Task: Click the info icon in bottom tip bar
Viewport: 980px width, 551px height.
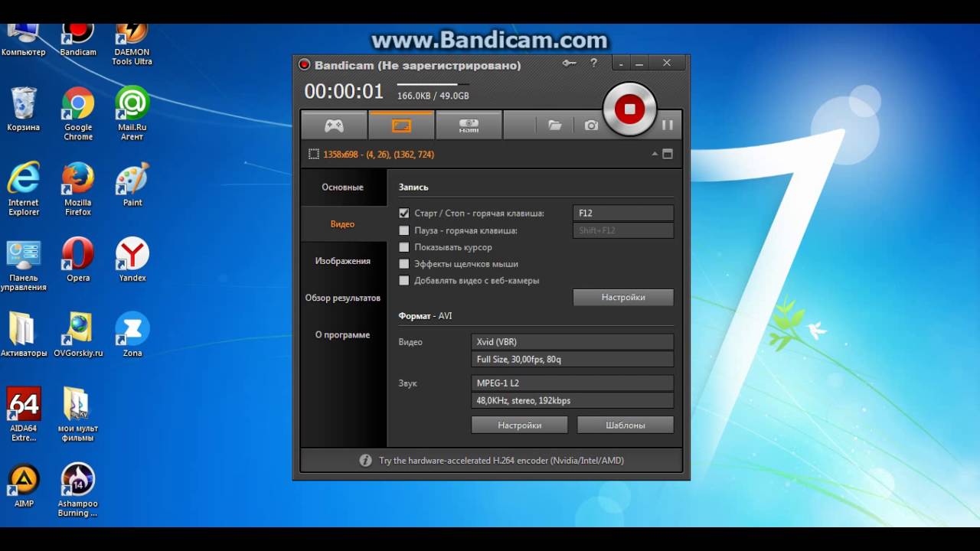Action: coord(365,461)
